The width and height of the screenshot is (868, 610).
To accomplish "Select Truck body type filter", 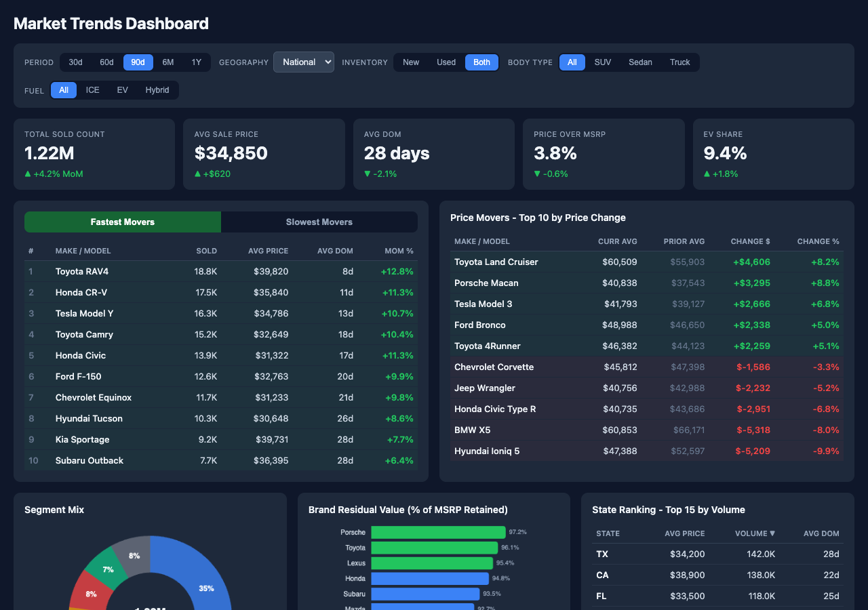I will coord(679,62).
